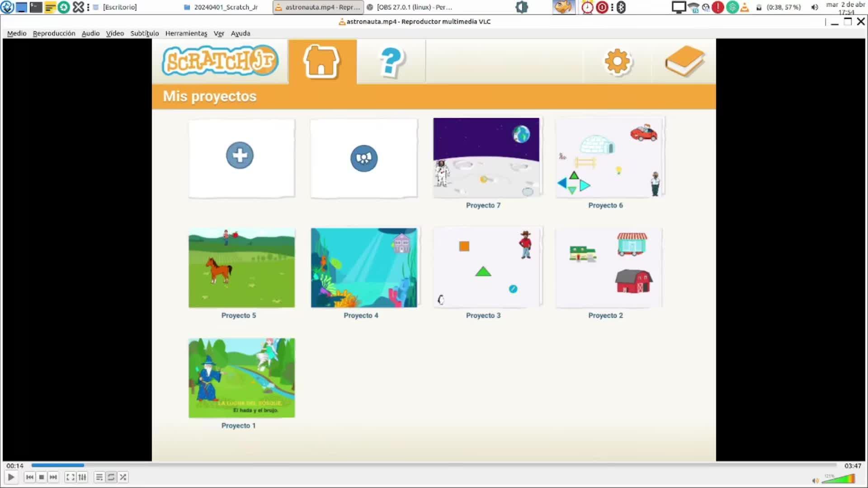Toggle loop repeat mode
868x488 pixels.
[111, 477]
